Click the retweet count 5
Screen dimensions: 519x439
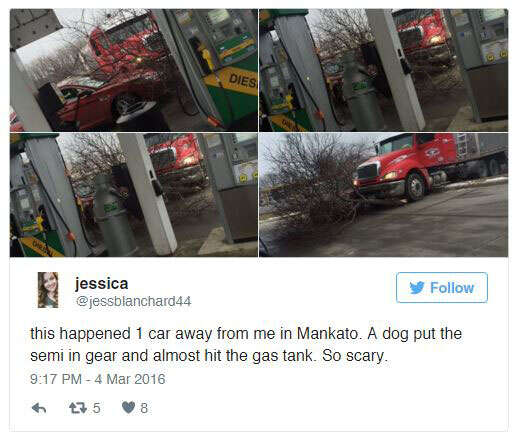(96, 408)
